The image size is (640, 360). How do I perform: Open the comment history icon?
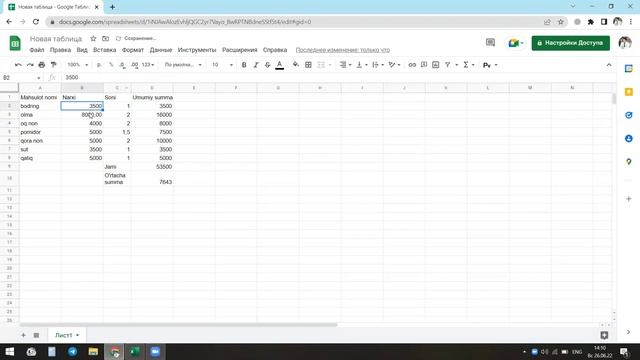(x=490, y=42)
